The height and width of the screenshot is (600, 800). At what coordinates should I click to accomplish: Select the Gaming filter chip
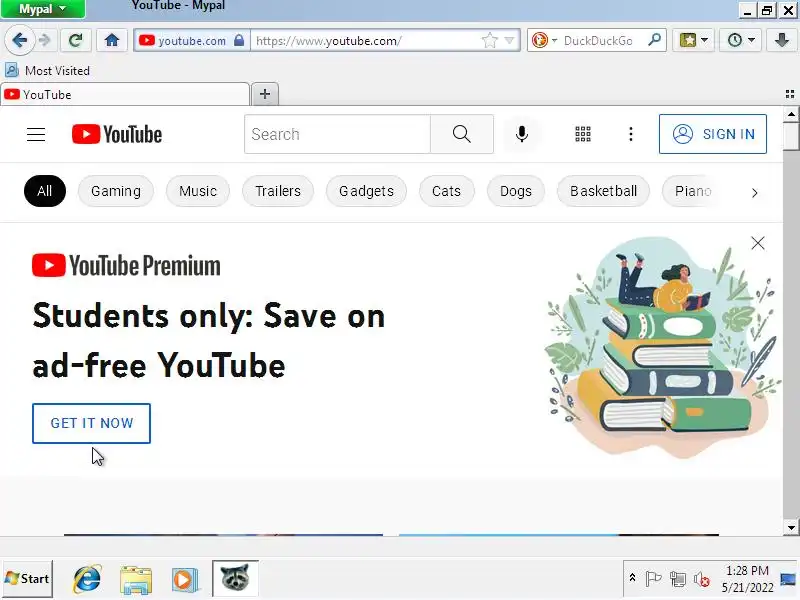(x=116, y=191)
